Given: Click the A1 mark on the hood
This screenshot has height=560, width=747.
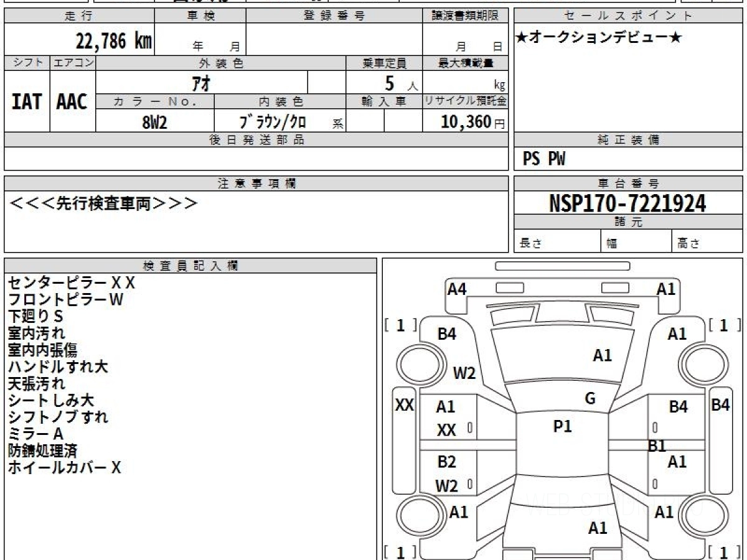Looking at the screenshot, I should [x=603, y=355].
